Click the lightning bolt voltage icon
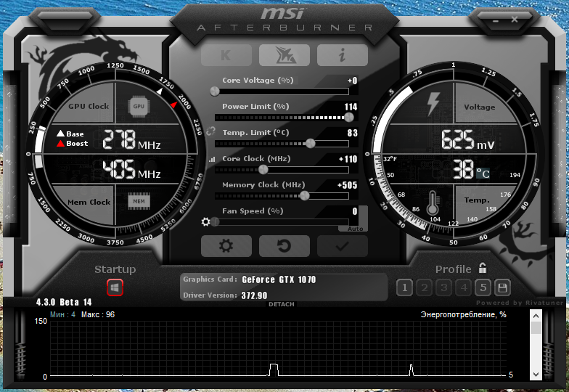Viewport: 569px width, 392px height. (433, 104)
